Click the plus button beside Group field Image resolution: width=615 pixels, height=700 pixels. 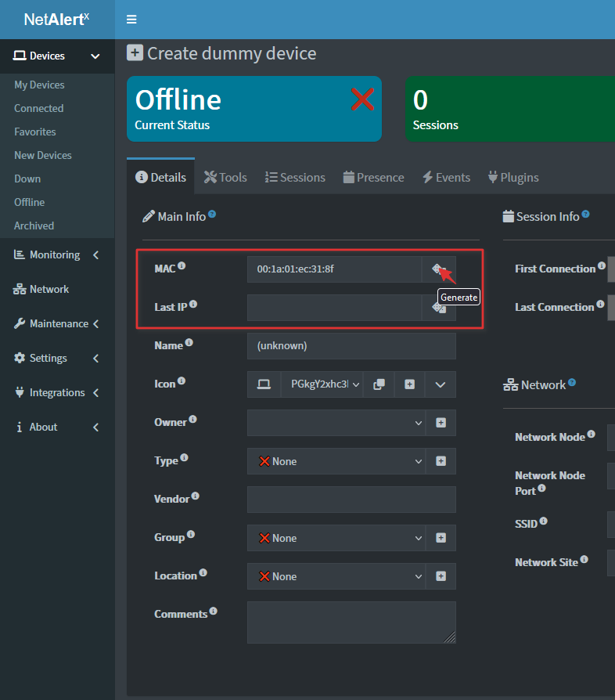point(441,538)
